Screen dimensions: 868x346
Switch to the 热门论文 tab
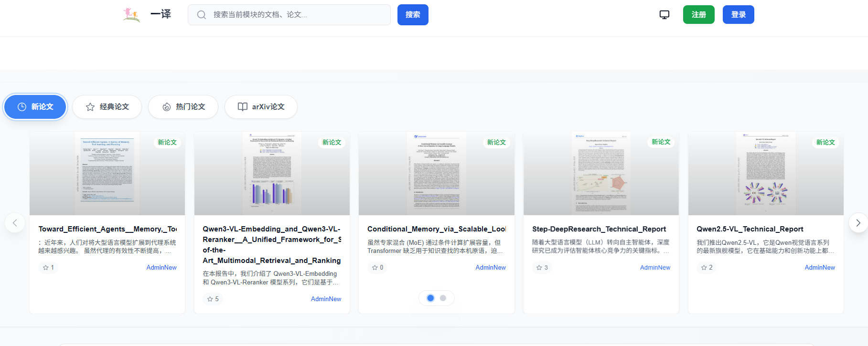[183, 107]
